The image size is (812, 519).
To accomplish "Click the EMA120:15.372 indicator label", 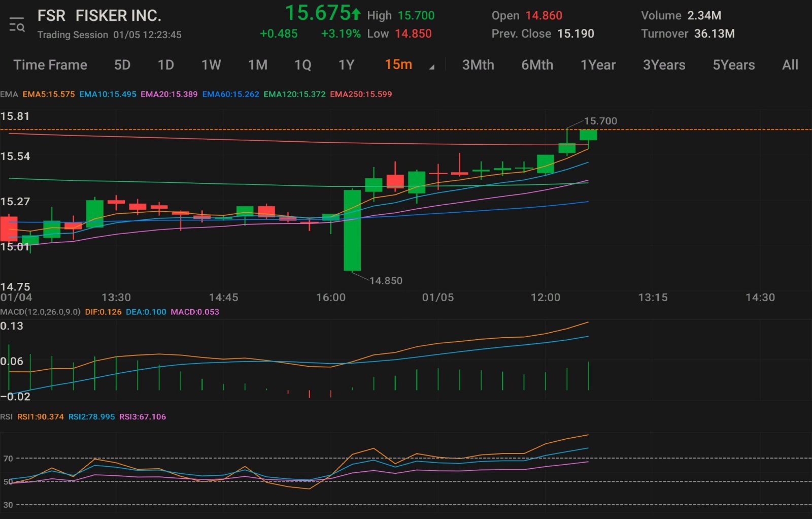I will point(294,94).
